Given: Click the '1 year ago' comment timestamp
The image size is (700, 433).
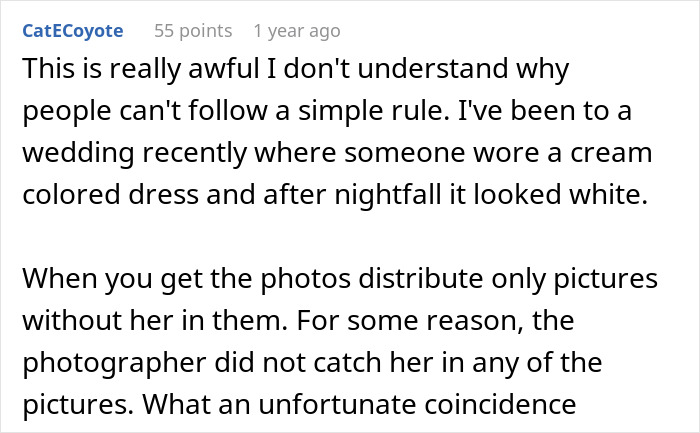Looking at the screenshot, I should click(296, 31).
